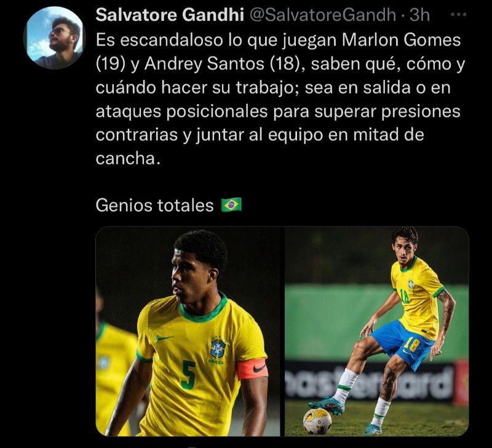Viewport: 492px width, 448px height.
Task: Open the @SalvatoreGandh handle link
Action: pos(322,15)
